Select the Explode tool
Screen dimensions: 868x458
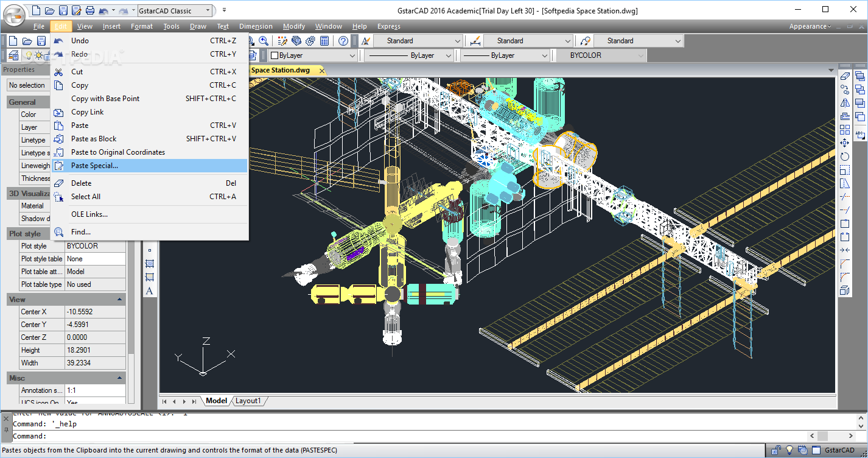tap(845, 291)
